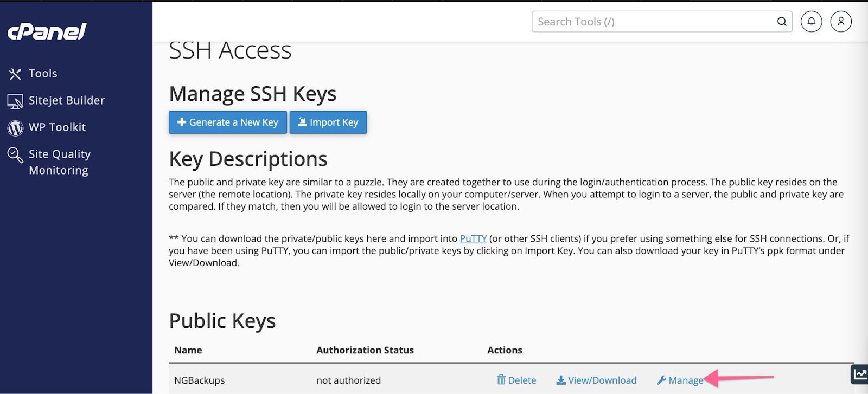Open Site Quality Monitoring sidebar item
The width and height of the screenshot is (868, 394).
(x=59, y=162)
